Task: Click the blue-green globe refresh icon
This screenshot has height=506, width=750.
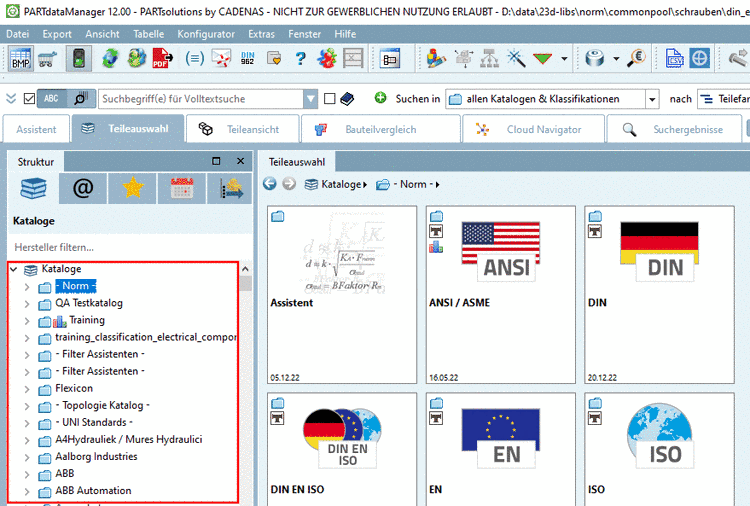Action: point(110,59)
